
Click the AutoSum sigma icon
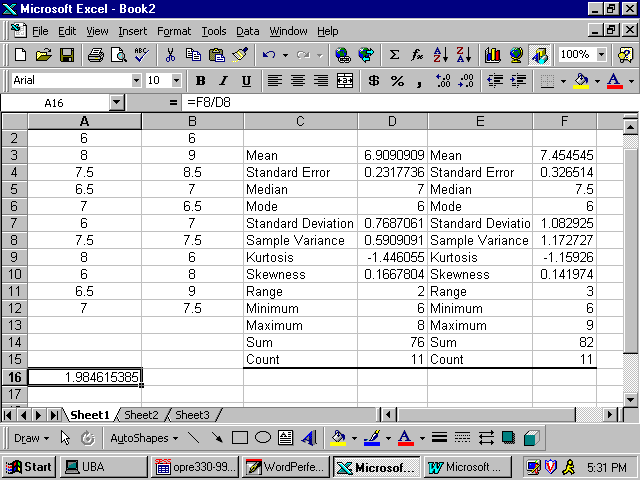click(394, 55)
